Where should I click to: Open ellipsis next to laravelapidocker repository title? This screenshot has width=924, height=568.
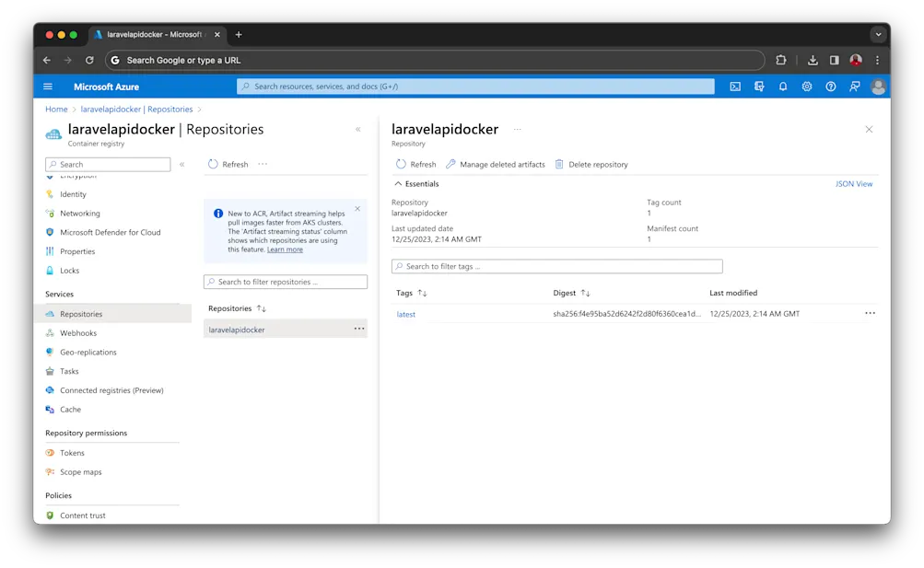pos(518,130)
